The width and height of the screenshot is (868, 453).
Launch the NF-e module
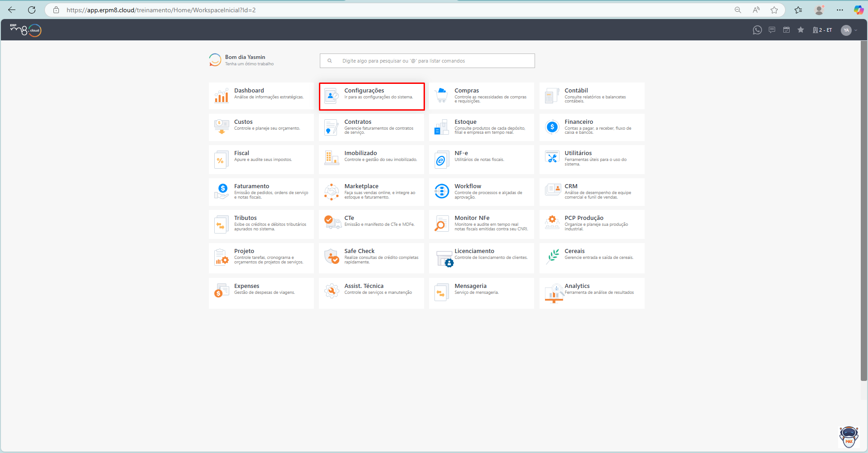[481, 159]
